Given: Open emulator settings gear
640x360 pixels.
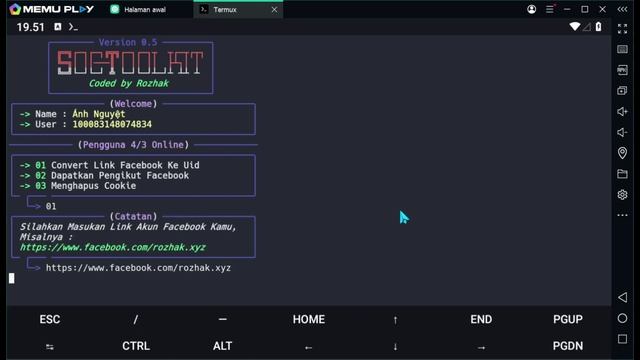Looking at the screenshot, I should pos(622,195).
